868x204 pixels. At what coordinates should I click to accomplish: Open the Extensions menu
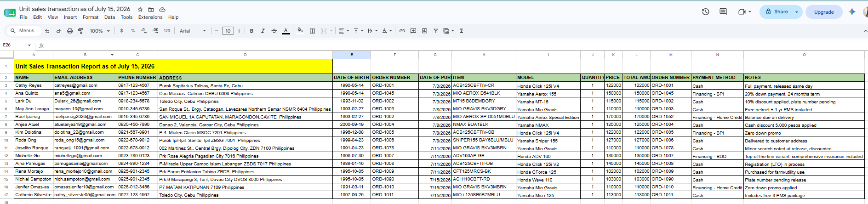pyautogui.click(x=150, y=17)
